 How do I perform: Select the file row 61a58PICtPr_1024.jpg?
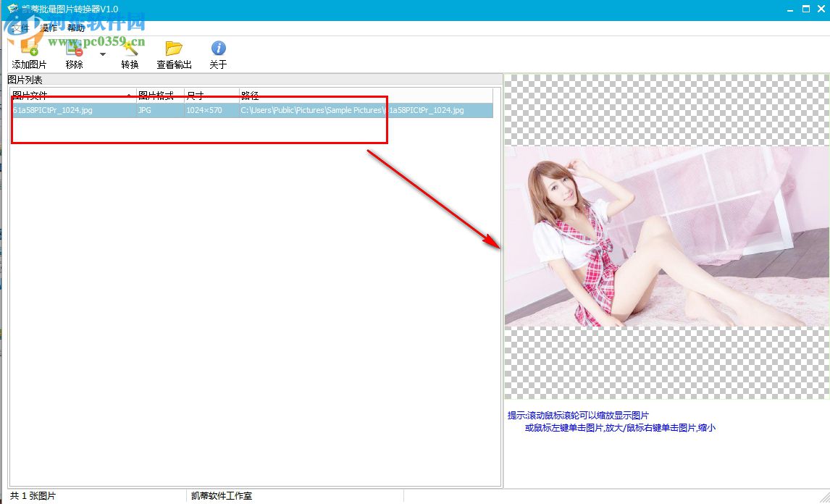click(x=252, y=110)
